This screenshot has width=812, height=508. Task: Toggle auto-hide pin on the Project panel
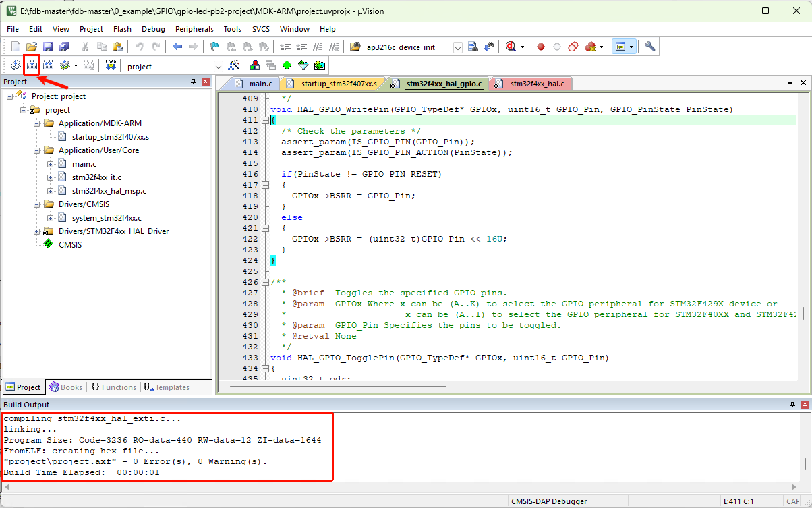click(193, 82)
